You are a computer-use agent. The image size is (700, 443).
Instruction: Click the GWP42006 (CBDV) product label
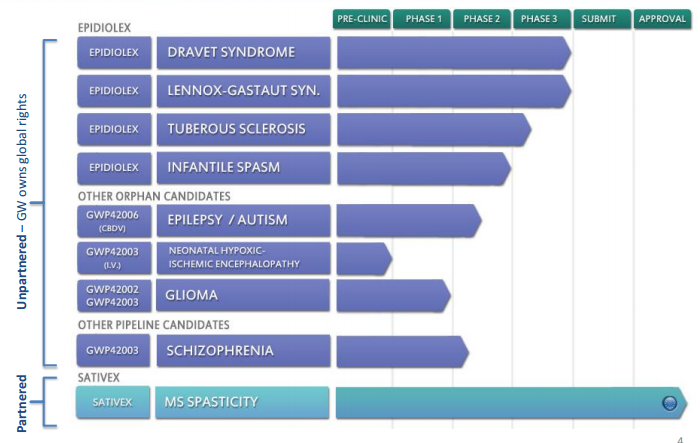[x=114, y=221]
